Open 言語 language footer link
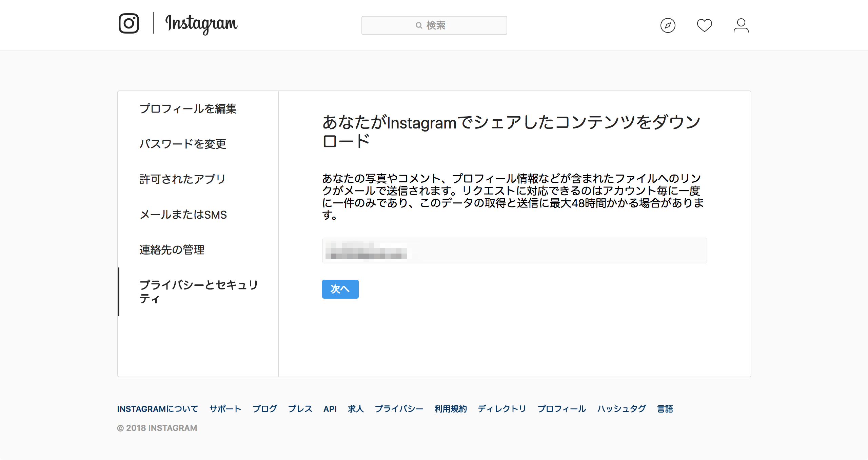Viewport: 868px width, 460px height. (x=665, y=409)
